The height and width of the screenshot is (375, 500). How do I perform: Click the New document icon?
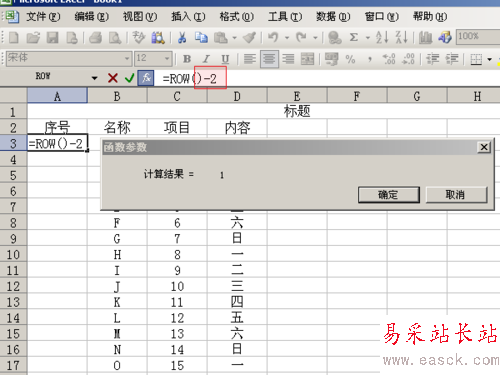pyautogui.click(x=14, y=37)
